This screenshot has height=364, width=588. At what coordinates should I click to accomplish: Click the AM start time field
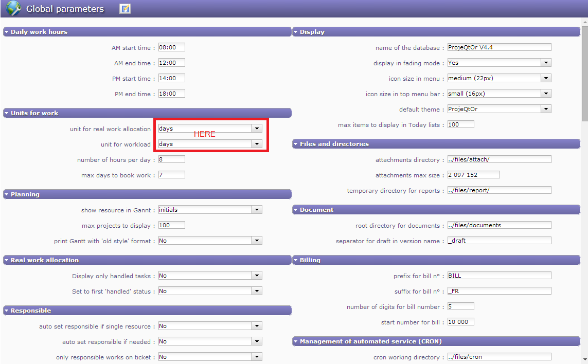coord(171,47)
